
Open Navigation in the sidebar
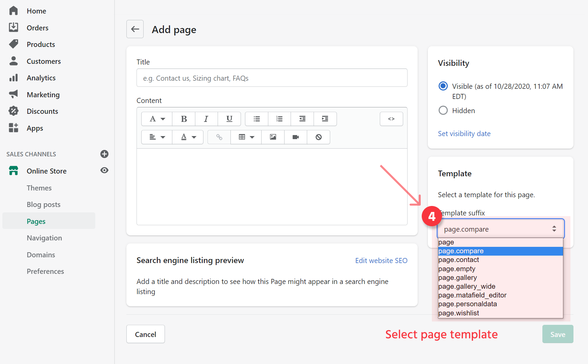[x=44, y=238]
